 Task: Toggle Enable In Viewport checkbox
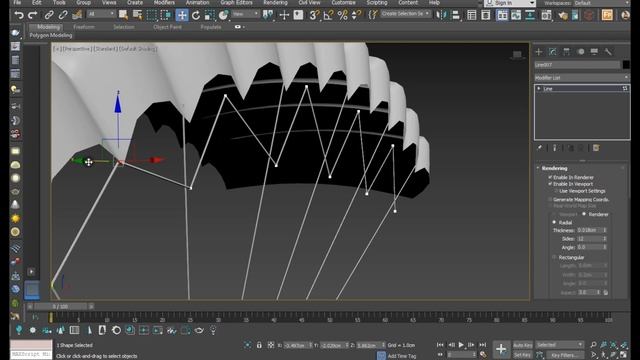coord(550,184)
